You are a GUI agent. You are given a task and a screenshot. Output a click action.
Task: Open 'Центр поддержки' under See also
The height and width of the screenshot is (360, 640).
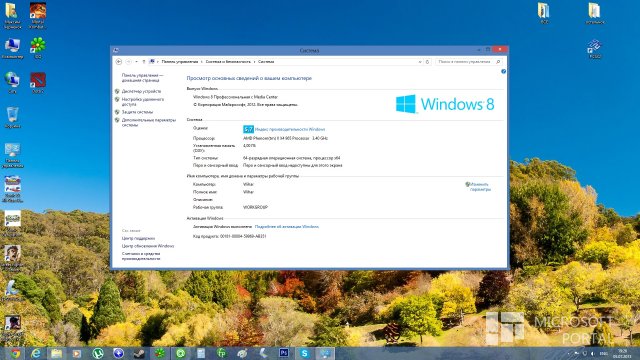(x=138, y=238)
